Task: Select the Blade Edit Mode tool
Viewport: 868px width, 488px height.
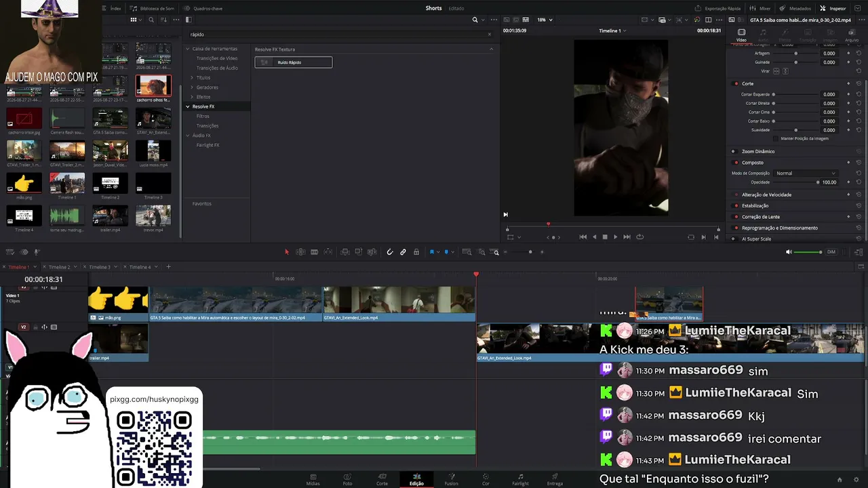Action: point(314,252)
